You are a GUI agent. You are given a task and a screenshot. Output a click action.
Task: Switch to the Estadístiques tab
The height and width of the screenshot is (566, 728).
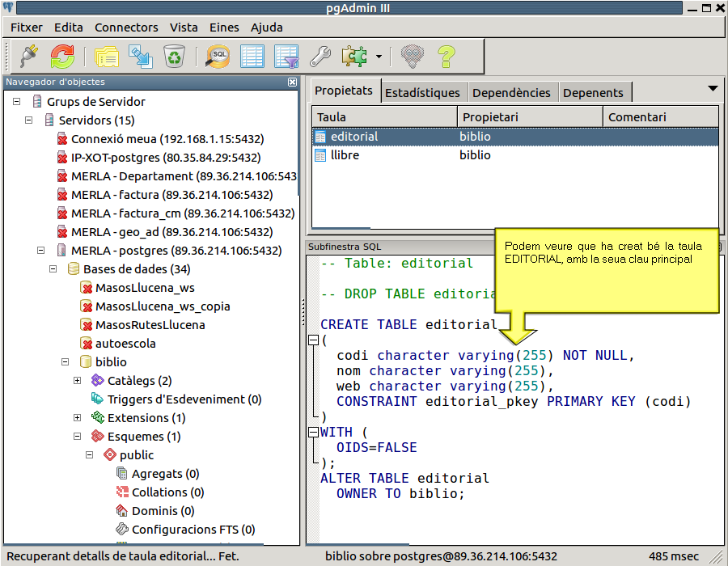coord(422,93)
